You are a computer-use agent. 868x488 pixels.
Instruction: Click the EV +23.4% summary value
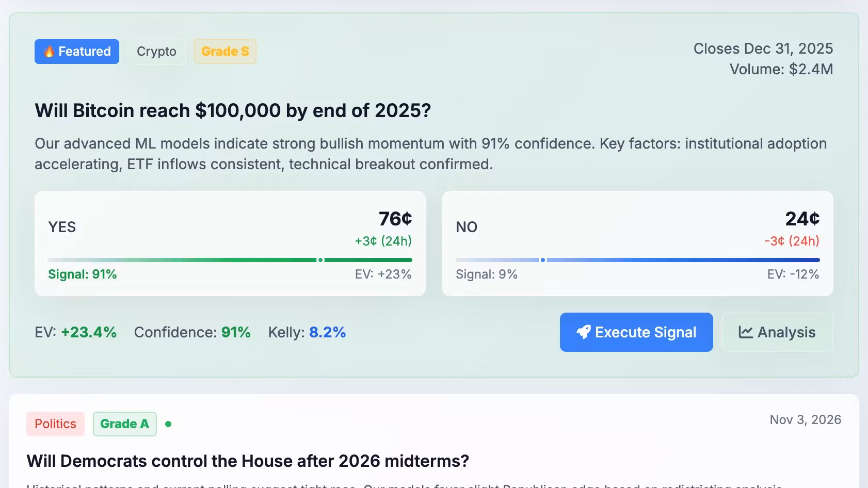pyautogui.click(x=89, y=332)
